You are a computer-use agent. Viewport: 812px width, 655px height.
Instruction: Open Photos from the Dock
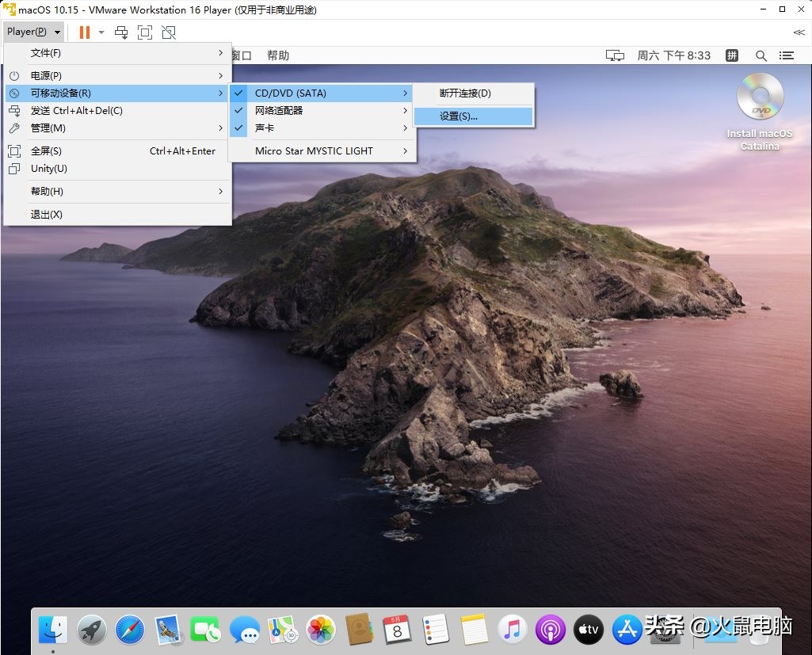(321, 630)
